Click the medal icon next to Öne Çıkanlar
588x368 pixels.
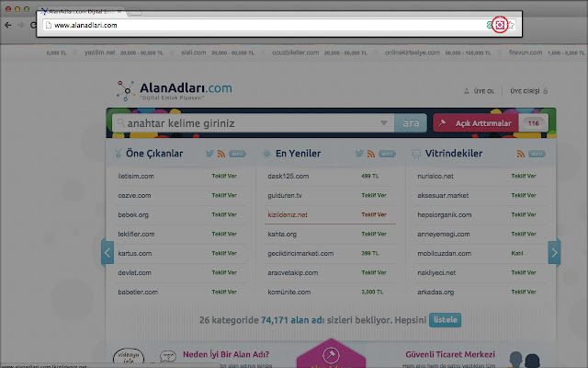coord(119,154)
